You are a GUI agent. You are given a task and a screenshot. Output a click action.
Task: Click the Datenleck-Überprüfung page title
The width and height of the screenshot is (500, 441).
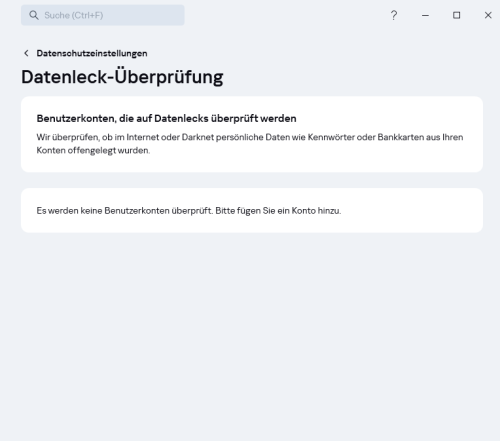(122, 77)
